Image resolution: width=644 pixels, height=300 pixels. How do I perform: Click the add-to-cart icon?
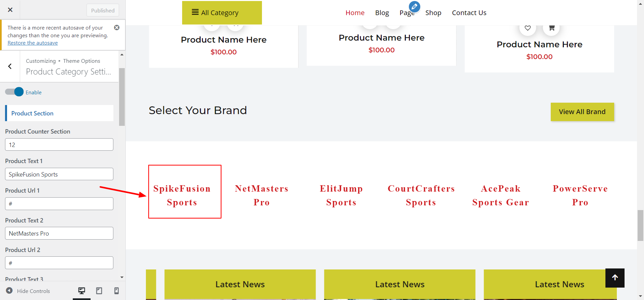pyautogui.click(x=551, y=28)
